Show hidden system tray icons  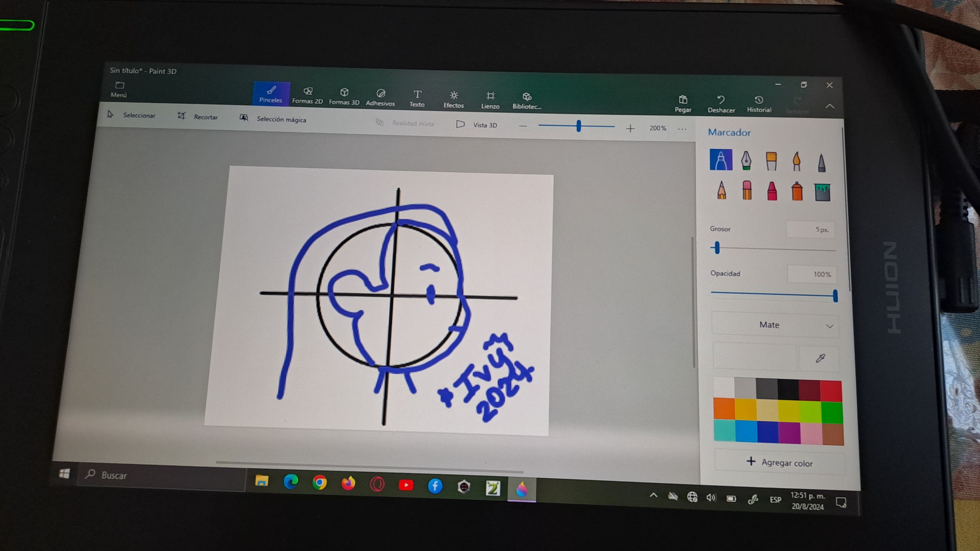coord(653,495)
